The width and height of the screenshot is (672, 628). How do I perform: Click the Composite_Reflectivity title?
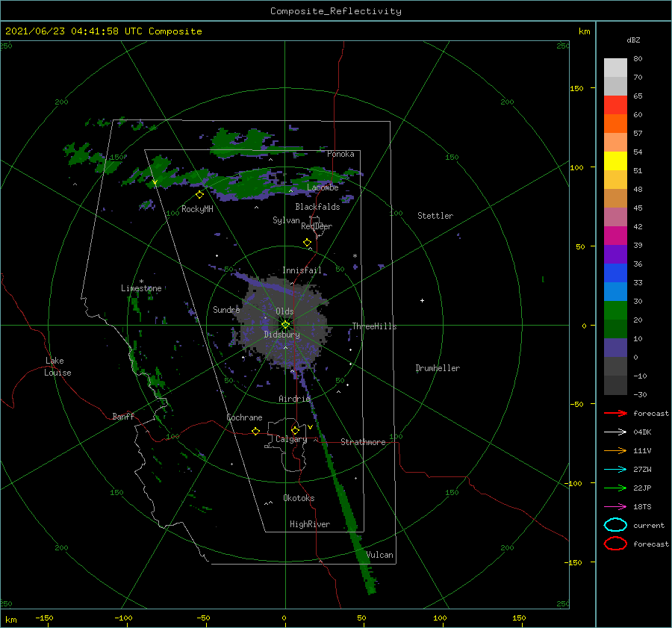coord(336,11)
